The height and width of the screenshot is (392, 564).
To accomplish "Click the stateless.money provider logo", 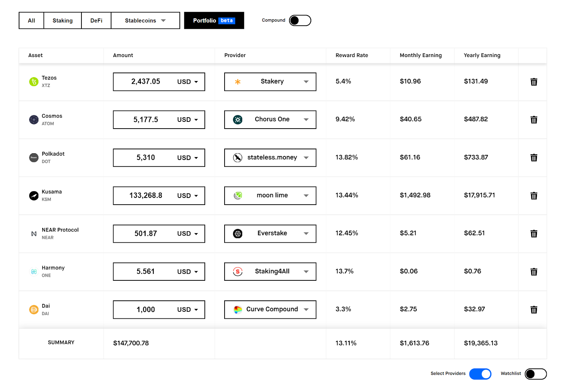I will point(238,157).
